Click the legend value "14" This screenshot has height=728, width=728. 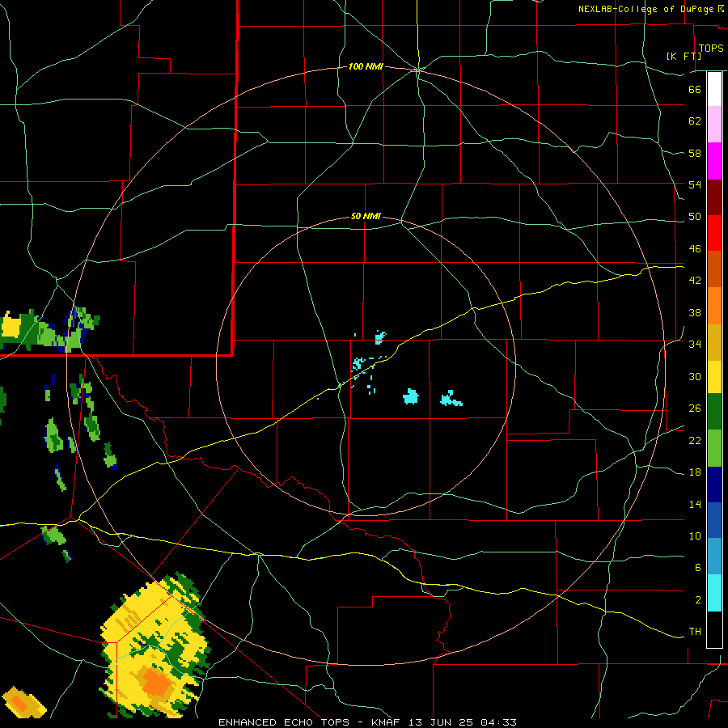(695, 504)
